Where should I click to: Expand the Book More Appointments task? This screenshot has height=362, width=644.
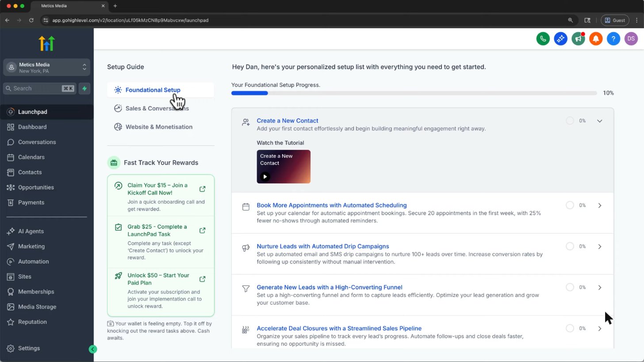pos(600,206)
